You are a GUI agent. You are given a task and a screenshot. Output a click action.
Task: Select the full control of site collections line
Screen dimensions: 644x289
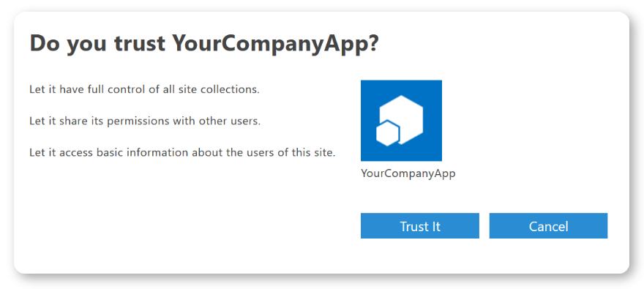145,89
